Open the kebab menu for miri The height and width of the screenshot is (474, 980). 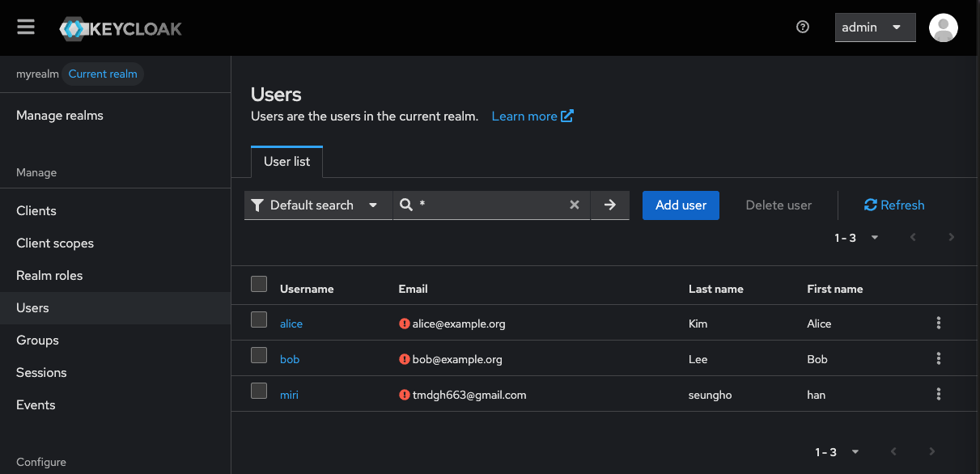point(939,395)
